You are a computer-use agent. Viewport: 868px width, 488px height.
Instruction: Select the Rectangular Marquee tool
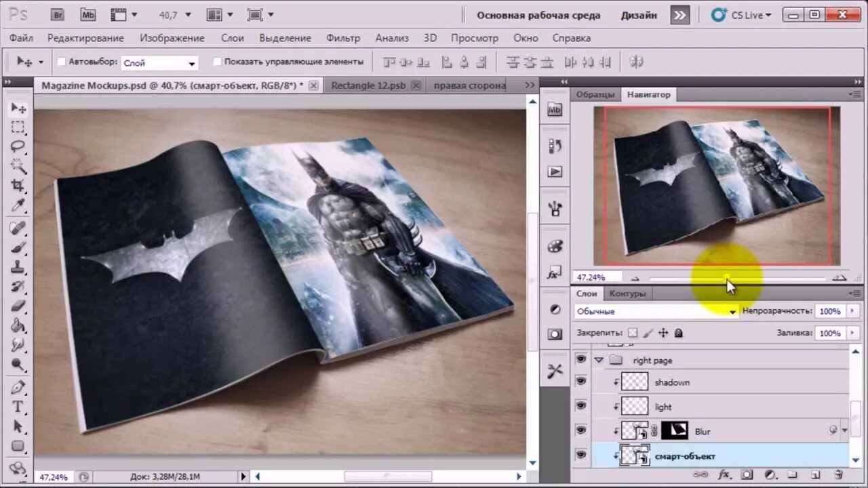click(18, 127)
